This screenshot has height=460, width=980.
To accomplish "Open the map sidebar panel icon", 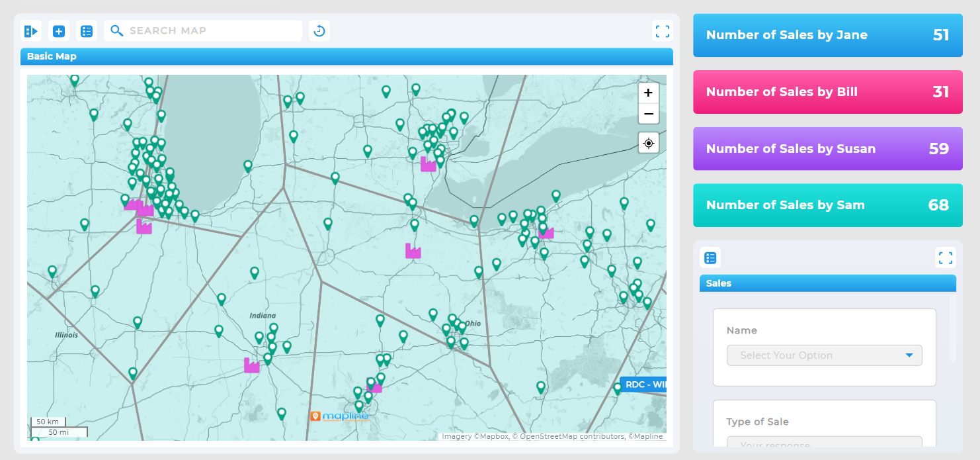I will pos(30,30).
